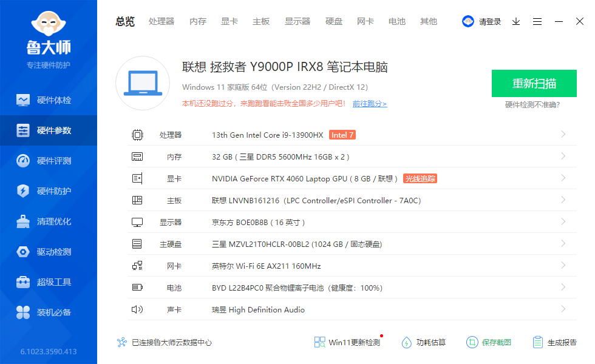595x364 pixels.
Task: Switch to the 总览 tab
Action: [125, 21]
